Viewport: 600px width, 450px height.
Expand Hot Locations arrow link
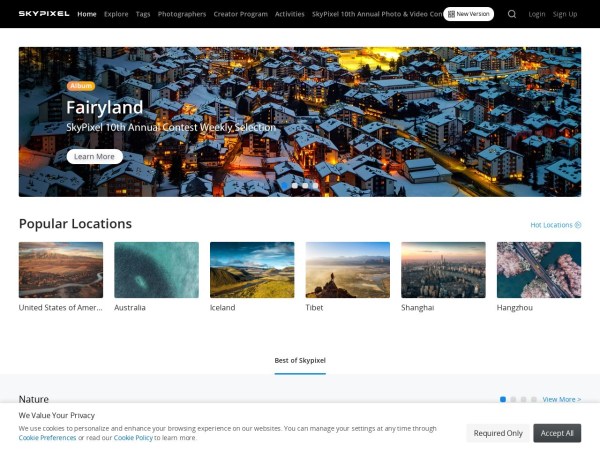(555, 225)
